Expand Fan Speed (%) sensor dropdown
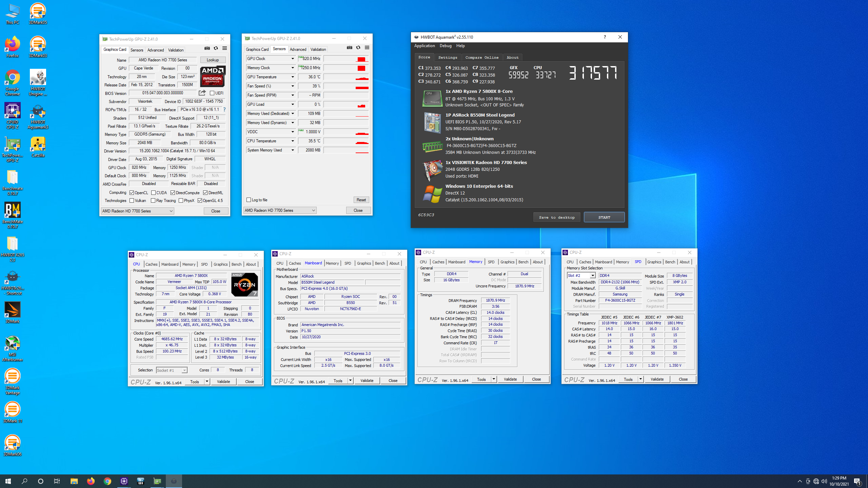 point(293,86)
